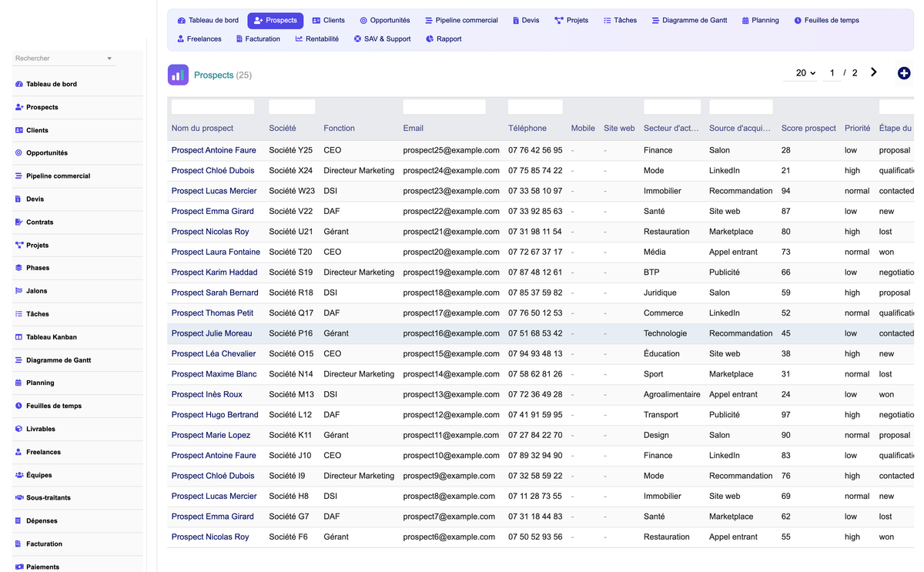Click the Feuilles de temps clock sidebar icon
The height and width of the screenshot is (572, 924).
[x=19, y=406]
